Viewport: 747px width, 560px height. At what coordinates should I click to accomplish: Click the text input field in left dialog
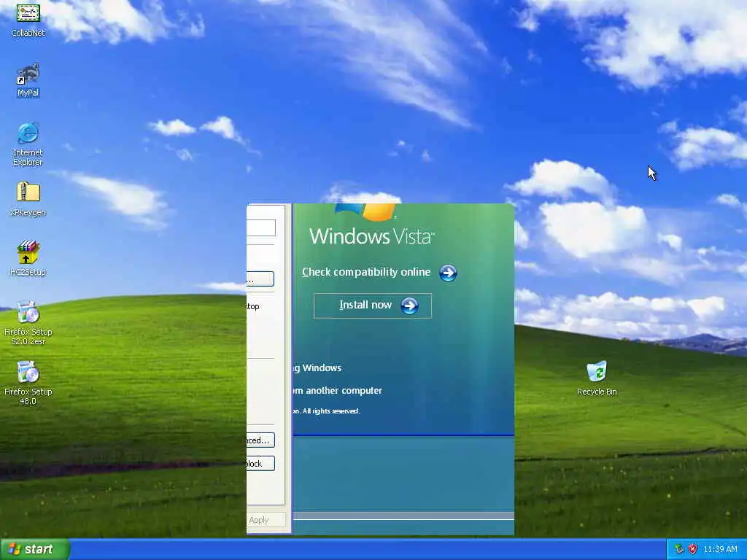click(x=261, y=227)
